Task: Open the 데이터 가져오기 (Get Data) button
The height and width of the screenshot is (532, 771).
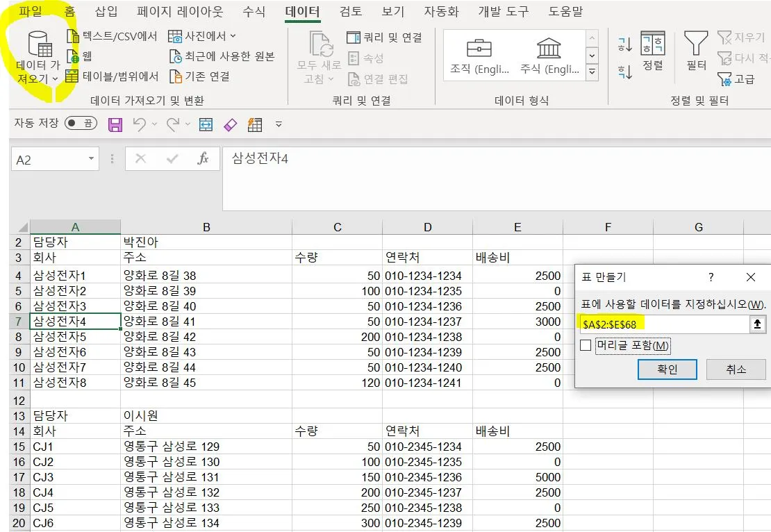Action: (x=38, y=58)
